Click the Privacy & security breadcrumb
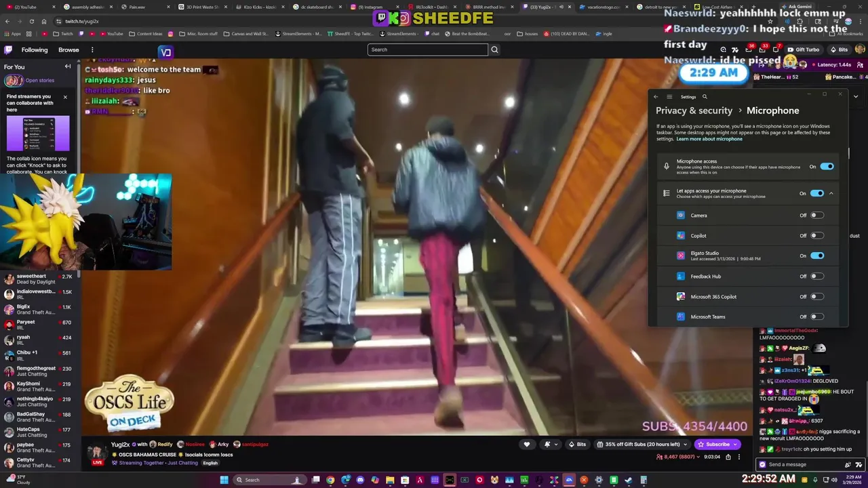This screenshot has height=488, width=868. click(x=694, y=110)
